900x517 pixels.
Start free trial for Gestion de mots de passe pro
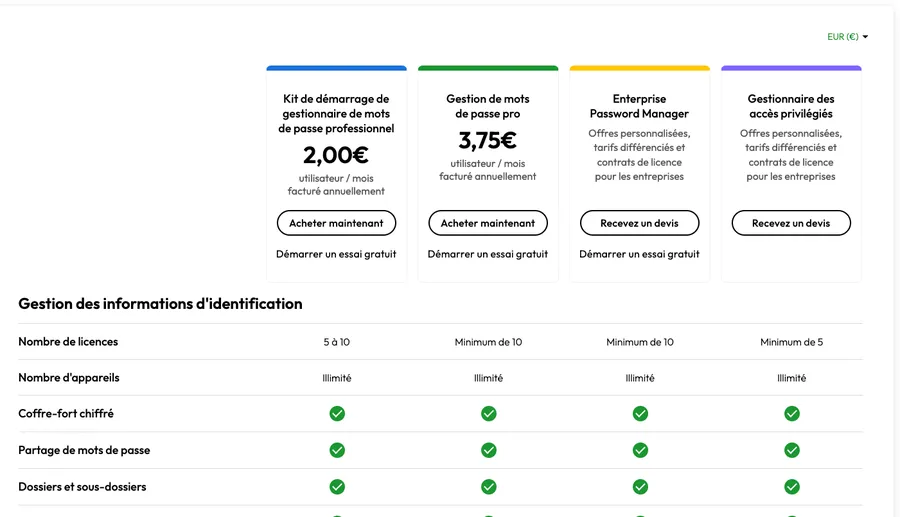tap(488, 254)
